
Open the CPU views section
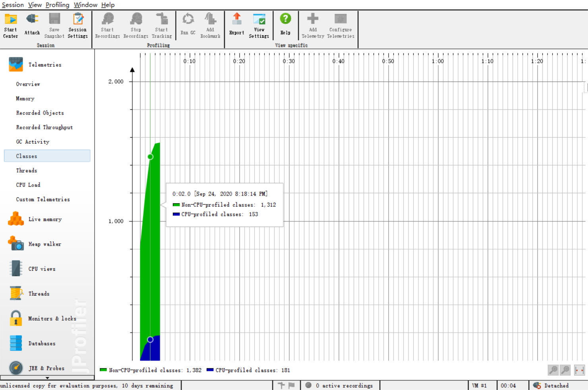[32, 269]
